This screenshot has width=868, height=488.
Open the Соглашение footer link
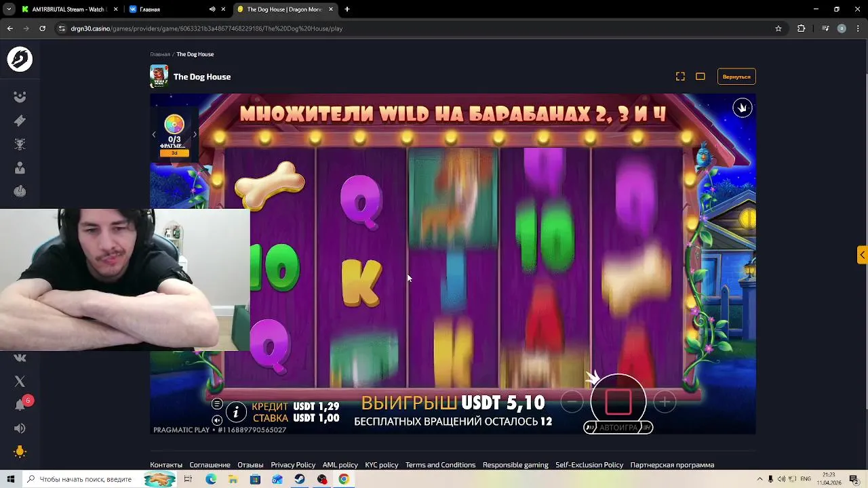coord(210,465)
